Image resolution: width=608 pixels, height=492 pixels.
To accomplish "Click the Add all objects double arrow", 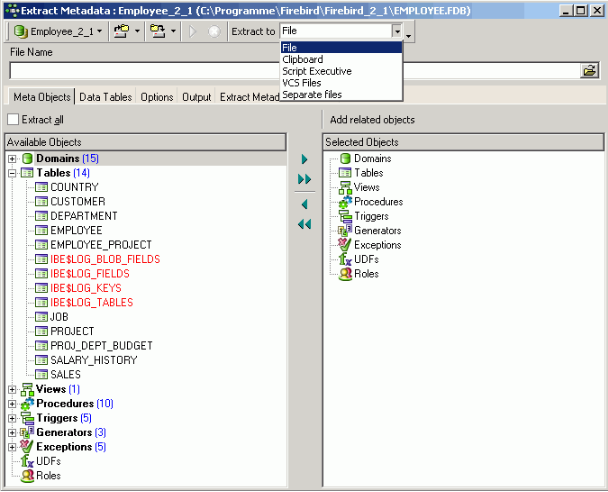I will [x=305, y=179].
